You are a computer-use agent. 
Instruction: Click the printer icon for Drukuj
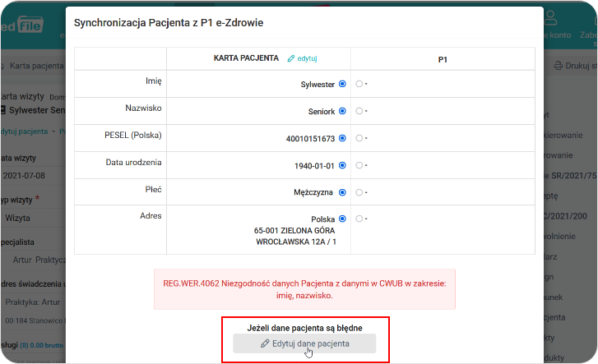(x=559, y=65)
